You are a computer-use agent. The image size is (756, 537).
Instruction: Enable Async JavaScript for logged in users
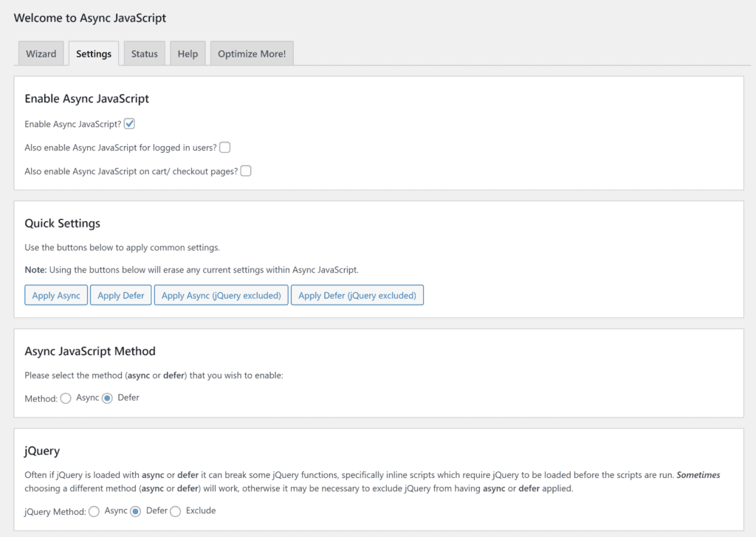[x=224, y=148]
